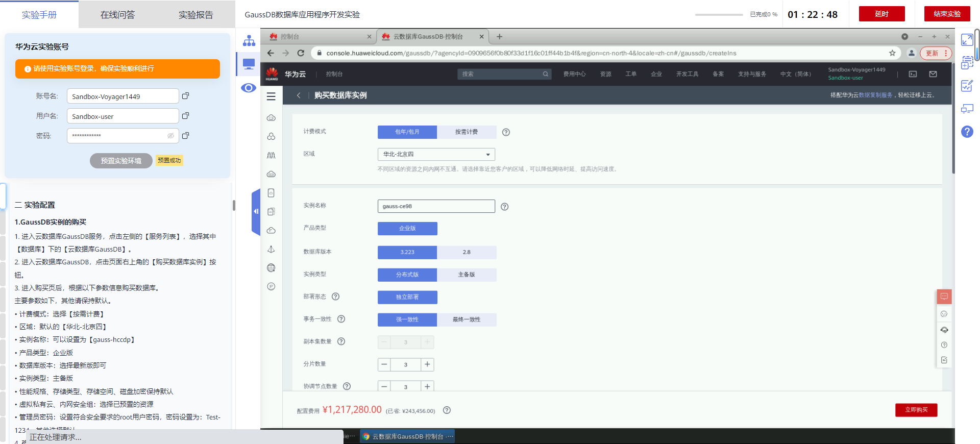Select 主备版 instance type
Image resolution: width=980 pixels, height=444 pixels.
(x=467, y=275)
